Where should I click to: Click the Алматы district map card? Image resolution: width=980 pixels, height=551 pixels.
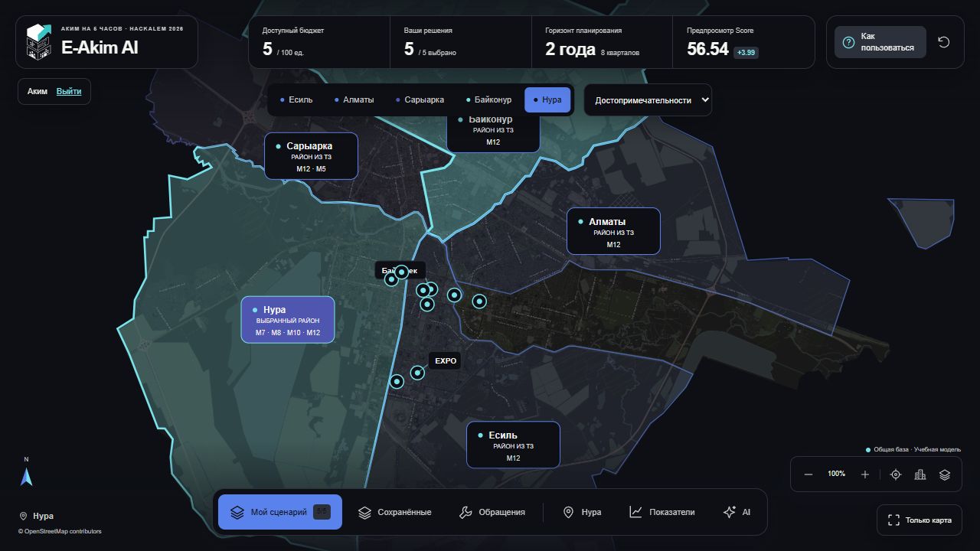click(x=613, y=231)
